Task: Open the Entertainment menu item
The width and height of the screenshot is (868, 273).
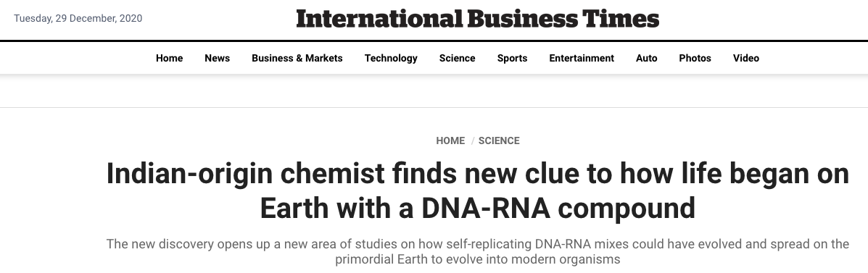Action: [582, 58]
